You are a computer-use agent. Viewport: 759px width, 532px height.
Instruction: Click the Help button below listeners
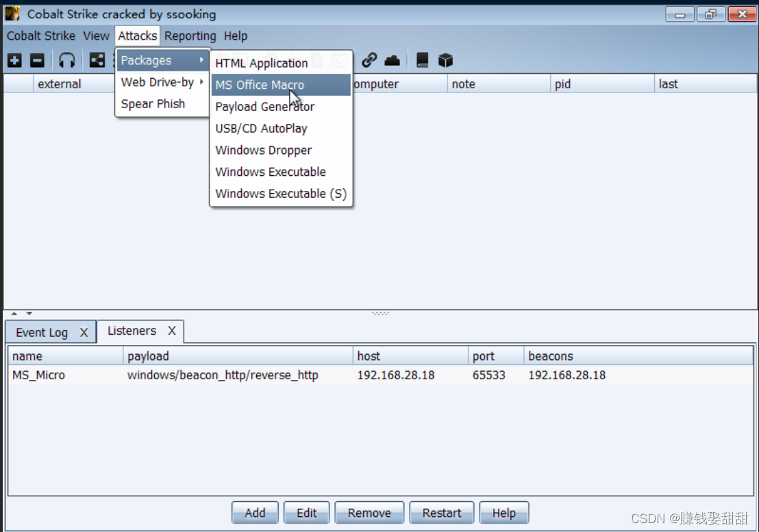[504, 513]
